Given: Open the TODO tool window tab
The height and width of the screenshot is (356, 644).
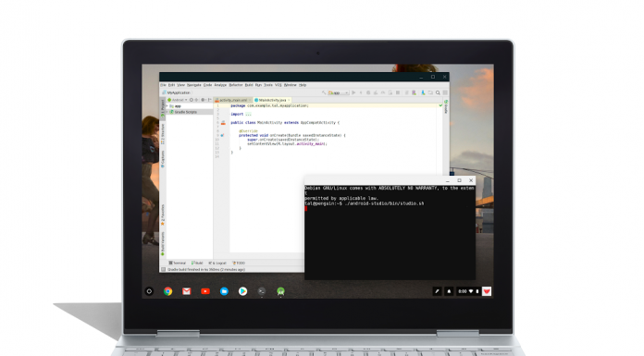Looking at the screenshot, I should tap(239, 263).
